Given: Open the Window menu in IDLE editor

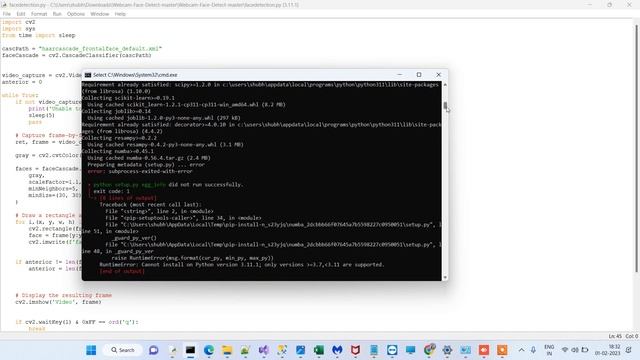Looking at the screenshot, I should coord(100,14).
